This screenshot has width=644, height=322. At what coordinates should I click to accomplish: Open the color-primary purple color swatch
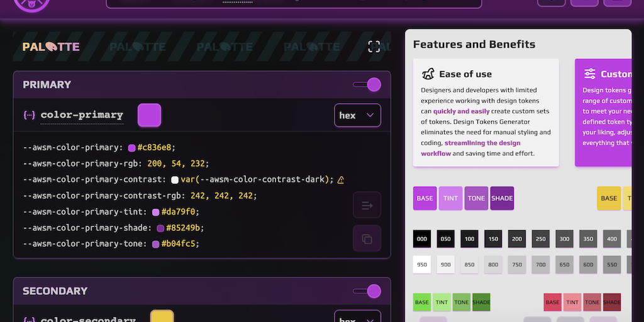pos(150,115)
